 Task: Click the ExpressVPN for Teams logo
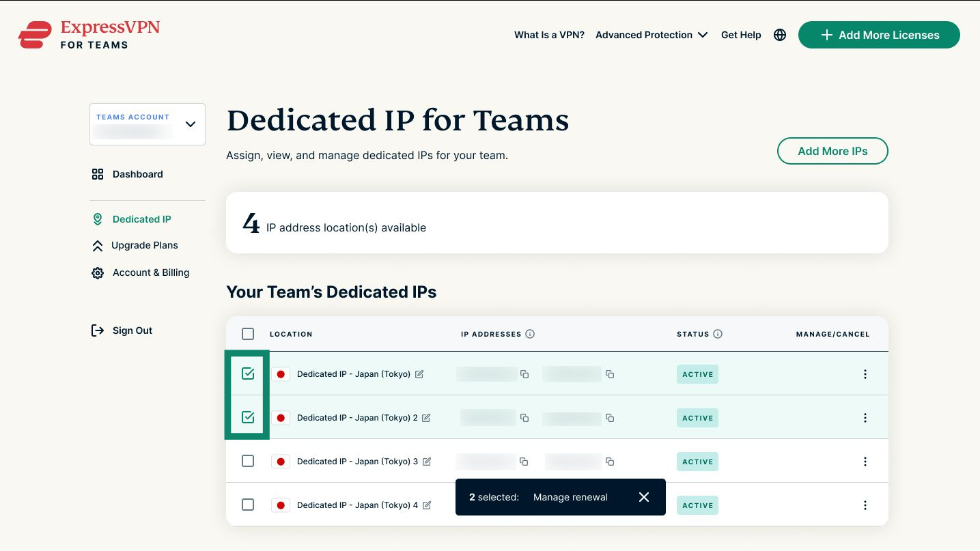coord(89,35)
